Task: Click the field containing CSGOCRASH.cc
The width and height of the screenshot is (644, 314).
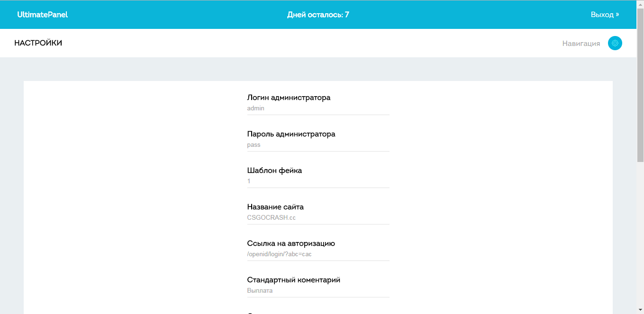Action: [318, 218]
